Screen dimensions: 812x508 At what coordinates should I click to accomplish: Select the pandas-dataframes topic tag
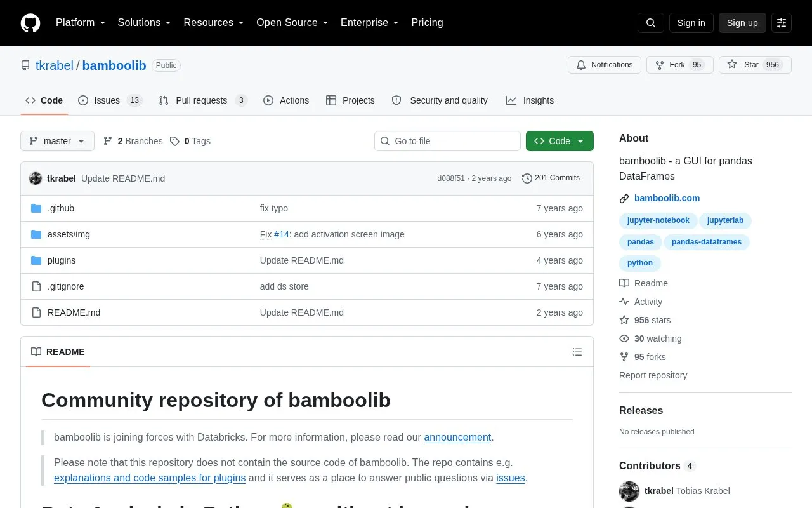pos(707,242)
